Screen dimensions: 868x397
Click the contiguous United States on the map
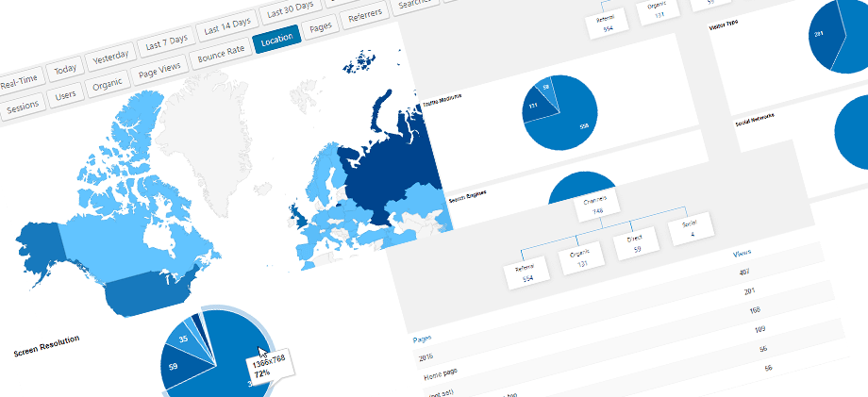(146, 293)
